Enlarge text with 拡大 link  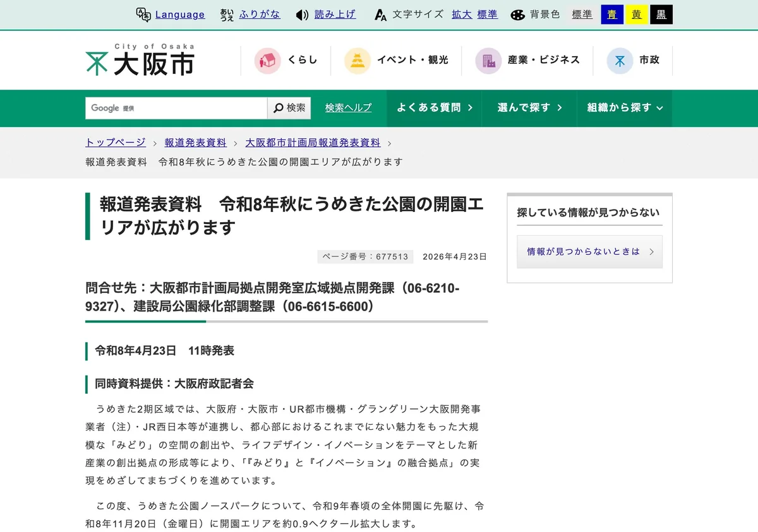462,15
